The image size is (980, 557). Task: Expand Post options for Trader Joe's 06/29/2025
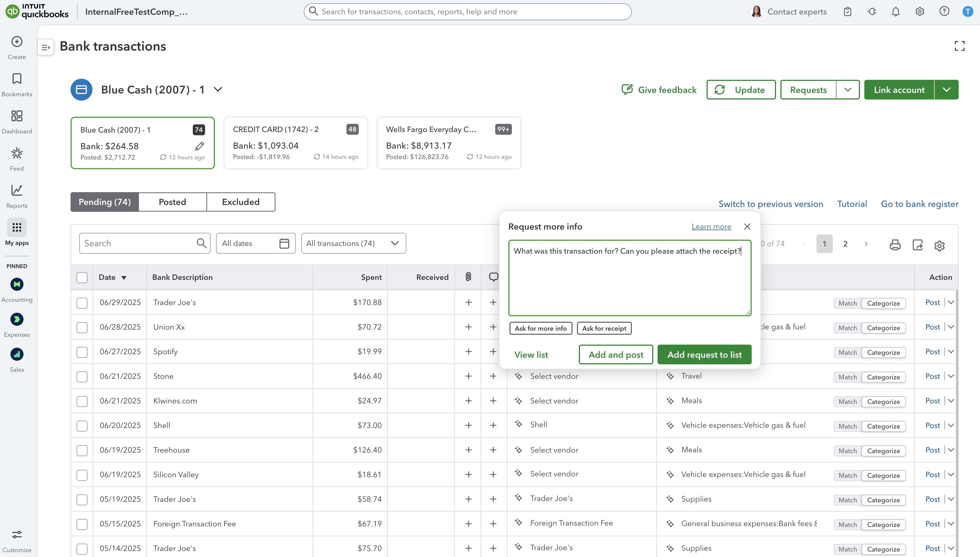pyautogui.click(x=951, y=303)
